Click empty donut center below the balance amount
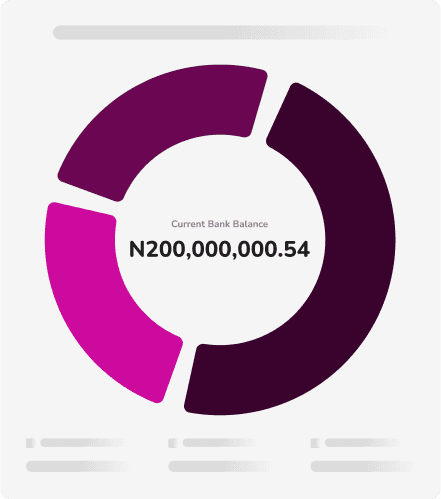 tap(220, 300)
